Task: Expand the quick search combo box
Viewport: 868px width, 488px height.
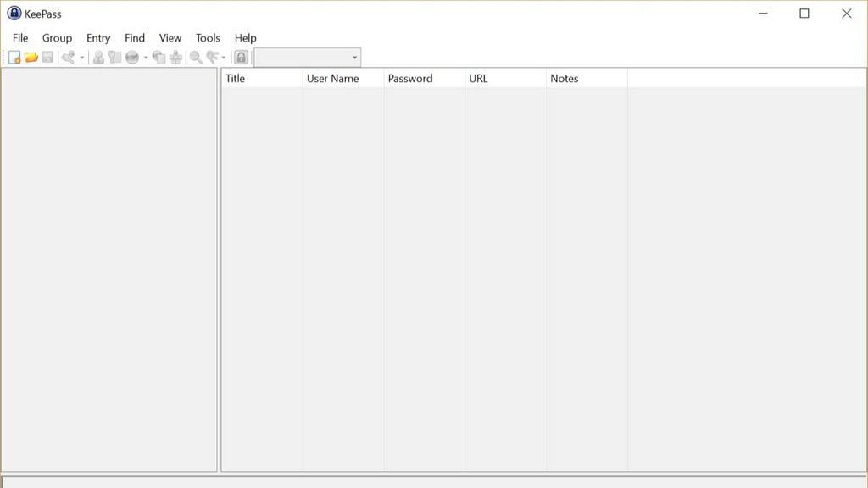Action: [353, 57]
